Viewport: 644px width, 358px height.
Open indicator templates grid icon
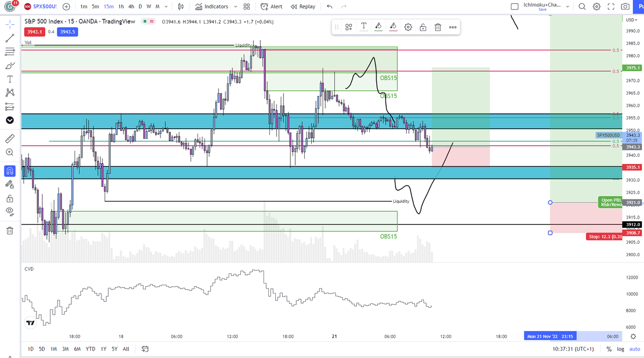pyautogui.click(x=246, y=6)
